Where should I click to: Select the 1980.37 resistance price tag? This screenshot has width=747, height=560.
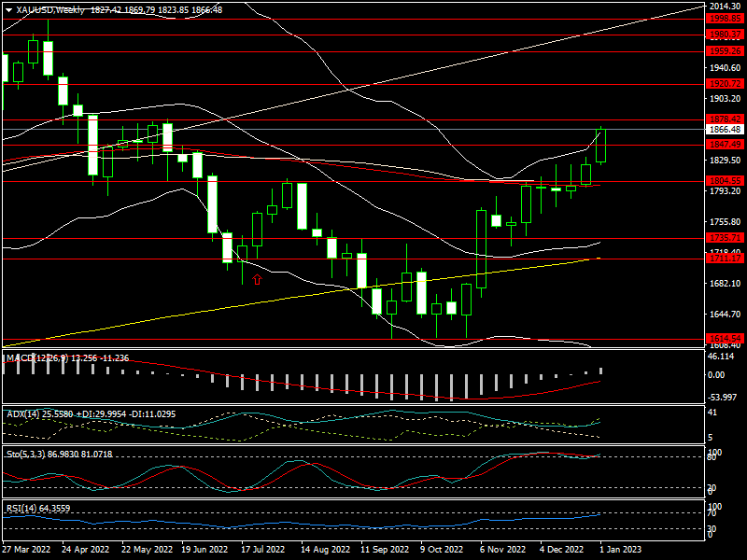[726, 35]
